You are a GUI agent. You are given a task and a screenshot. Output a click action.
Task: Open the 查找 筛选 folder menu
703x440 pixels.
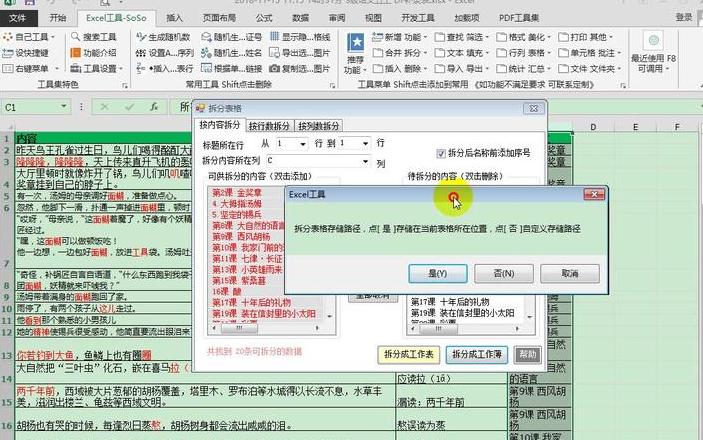[x=462, y=37]
